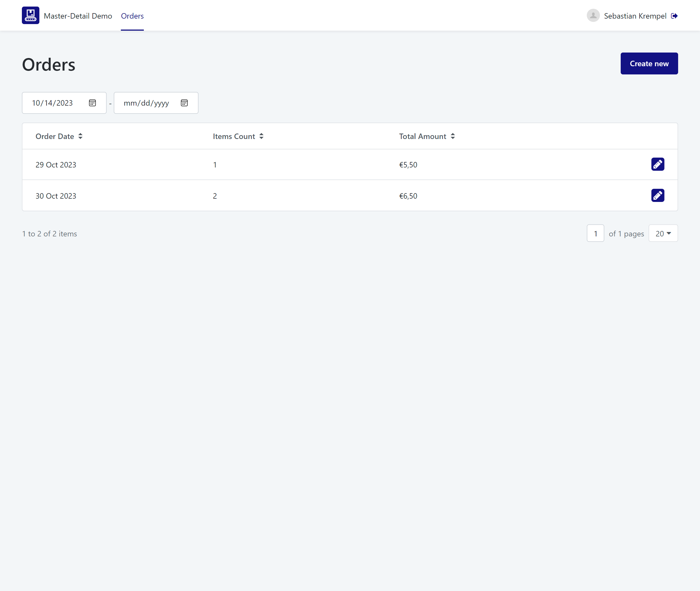700x591 pixels.
Task: Click Sebastian Krempel's name
Action: click(x=635, y=16)
